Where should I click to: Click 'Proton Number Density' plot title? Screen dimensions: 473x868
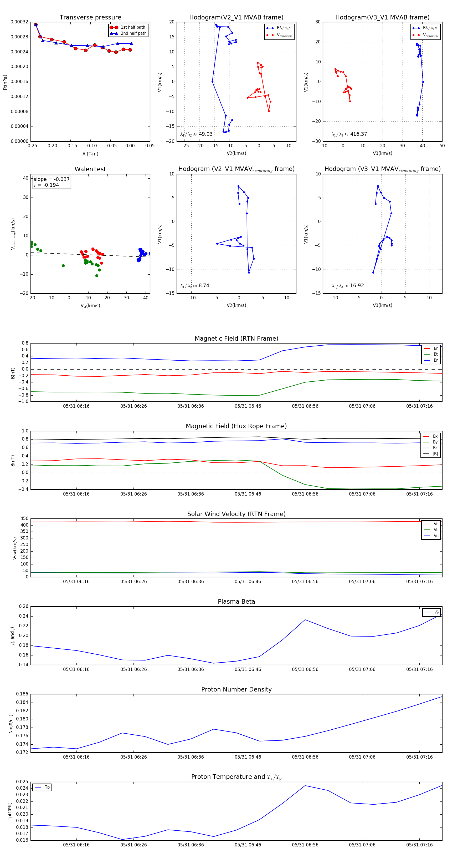pyautogui.click(x=236, y=689)
